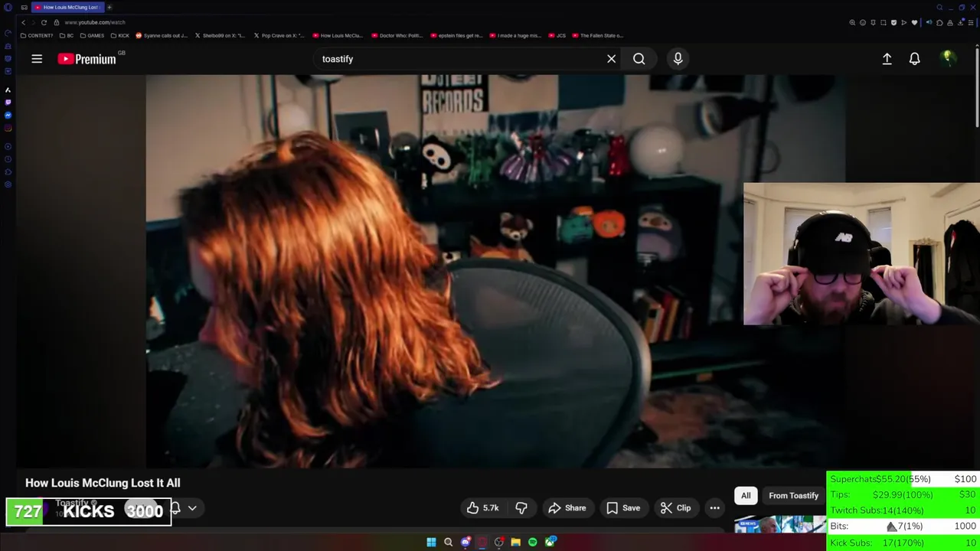Open 'Shelbo99 on X' bookmark
The image size is (980, 551).
pos(220,35)
